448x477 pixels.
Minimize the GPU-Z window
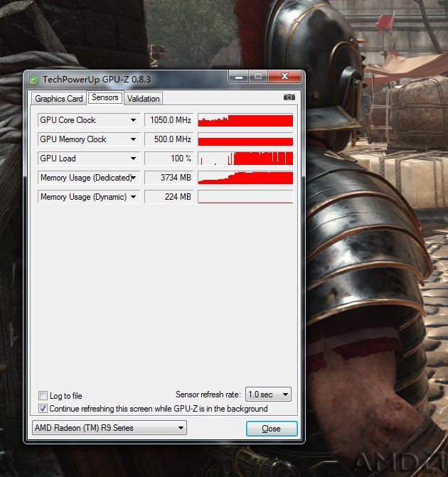point(239,76)
